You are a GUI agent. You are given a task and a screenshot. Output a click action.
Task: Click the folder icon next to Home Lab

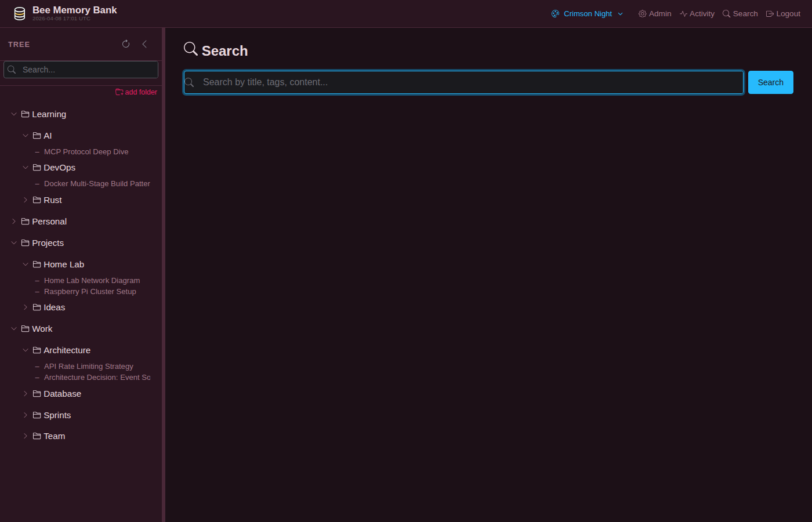point(37,264)
